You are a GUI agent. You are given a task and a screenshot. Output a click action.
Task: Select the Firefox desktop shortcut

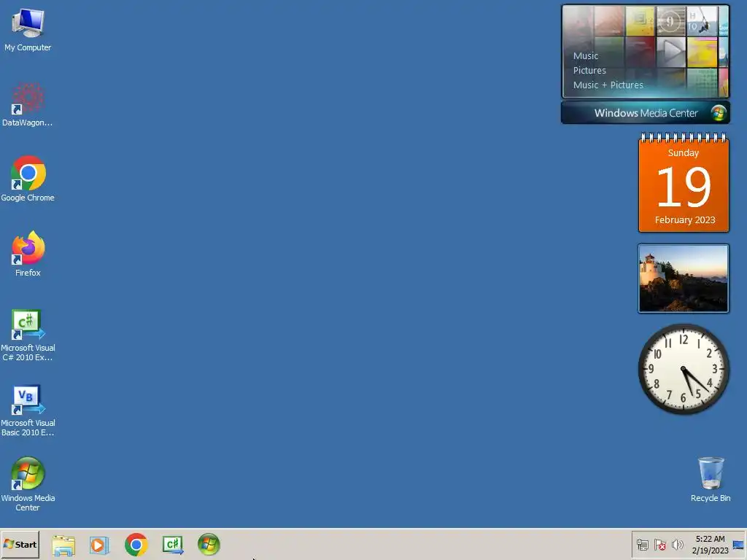[28, 254]
